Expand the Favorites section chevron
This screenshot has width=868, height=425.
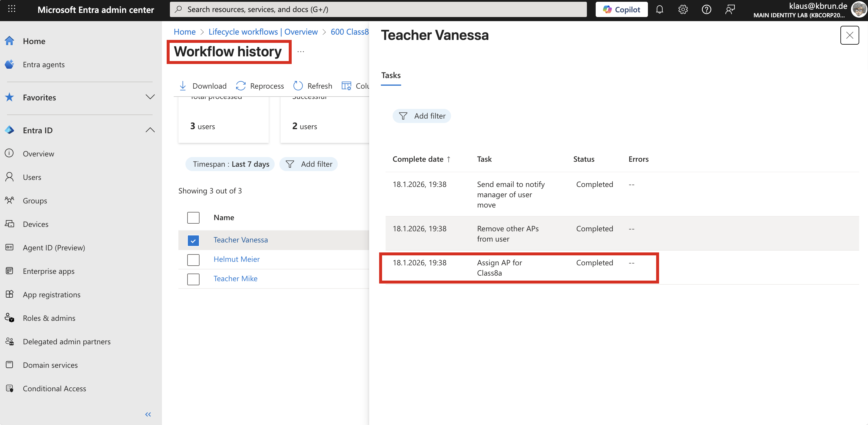pyautogui.click(x=150, y=97)
